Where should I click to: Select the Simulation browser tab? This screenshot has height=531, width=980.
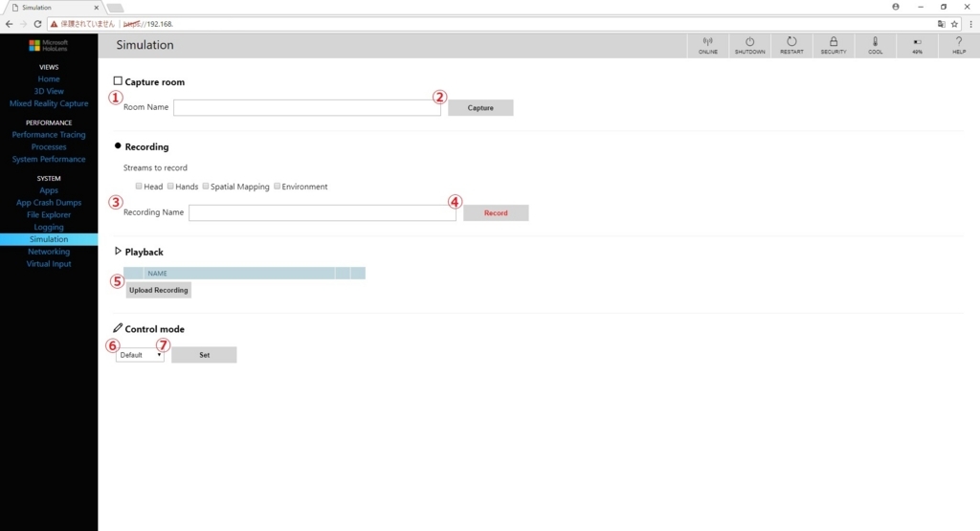point(54,8)
